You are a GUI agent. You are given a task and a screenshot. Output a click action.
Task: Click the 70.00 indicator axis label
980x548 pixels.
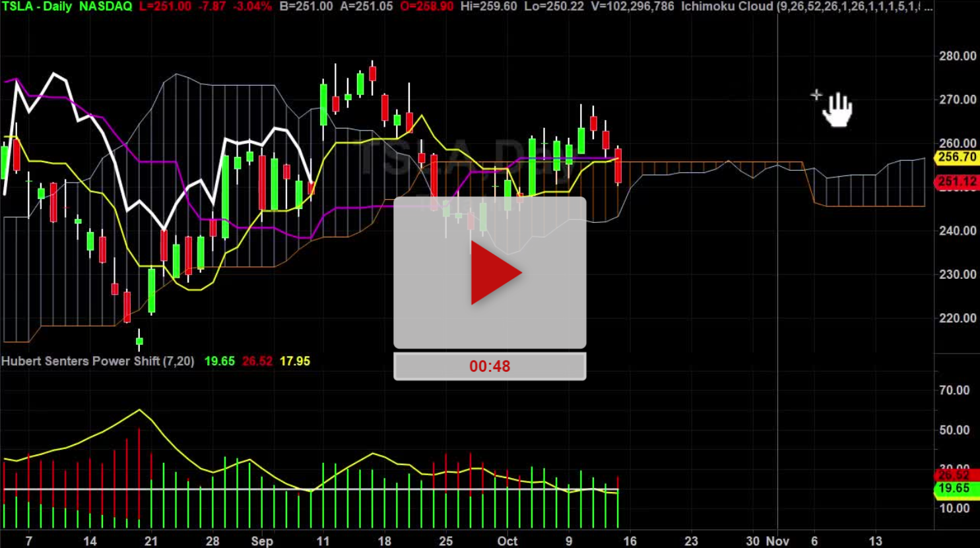(x=954, y=390)
